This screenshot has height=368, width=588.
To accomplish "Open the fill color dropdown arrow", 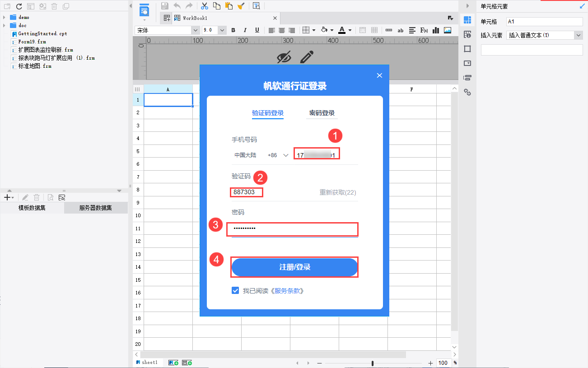I will 332,30.
